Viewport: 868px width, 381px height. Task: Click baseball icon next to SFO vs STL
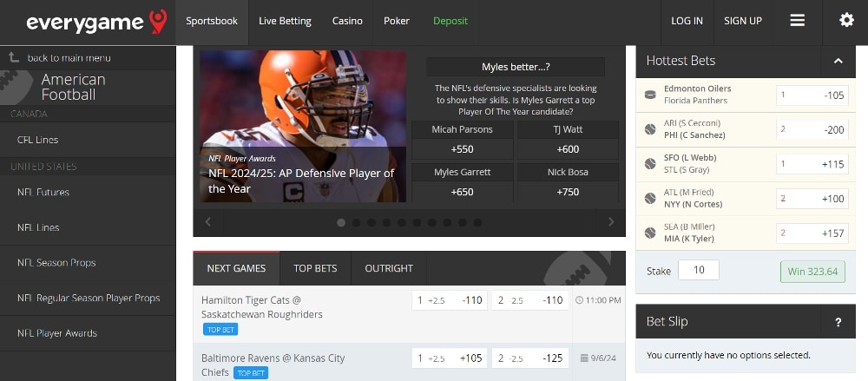pos(650,164)
